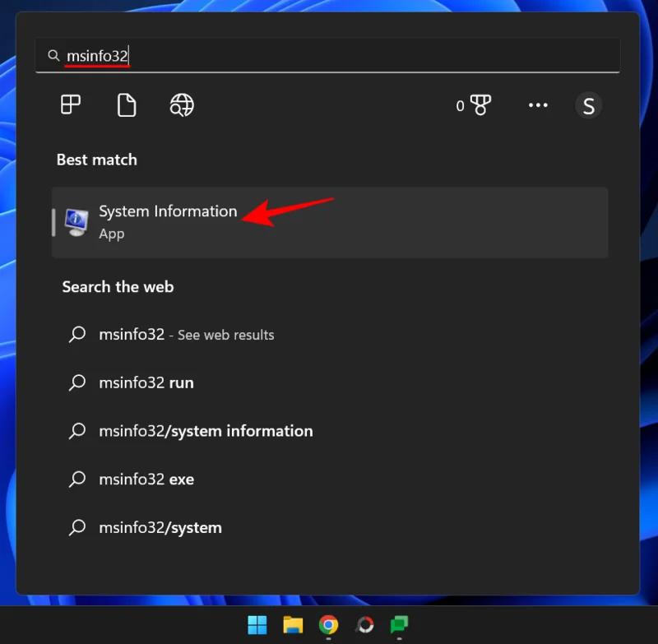Filter search results by Apps
Image resolution: width=658 pixels, height=644 pixels.
click(70, 105)
